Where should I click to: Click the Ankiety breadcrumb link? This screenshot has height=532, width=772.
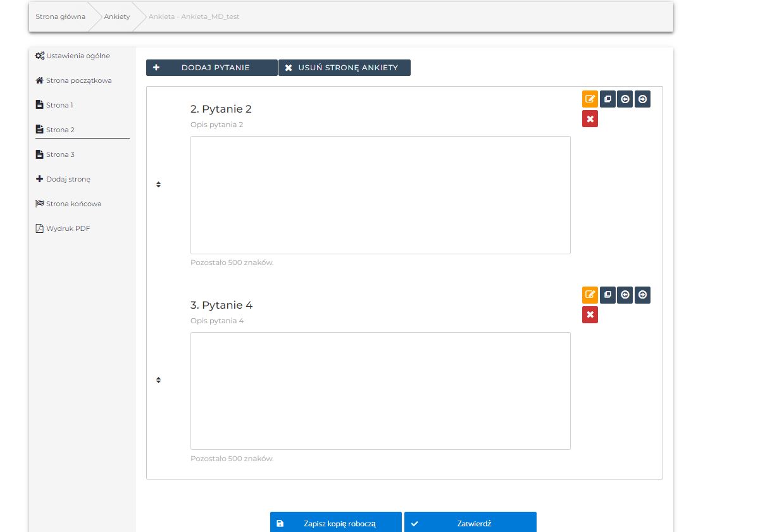pos(116,16)
